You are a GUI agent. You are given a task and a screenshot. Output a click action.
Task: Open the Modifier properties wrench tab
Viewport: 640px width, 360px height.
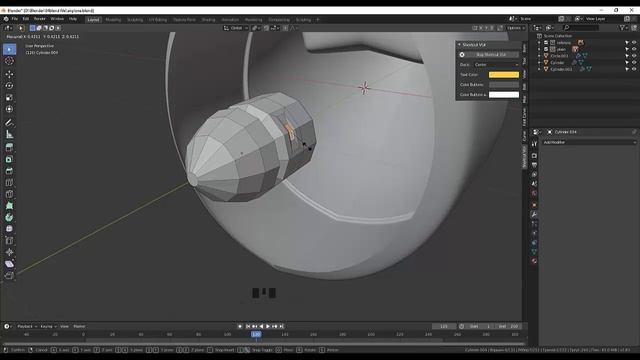(534, 214)
